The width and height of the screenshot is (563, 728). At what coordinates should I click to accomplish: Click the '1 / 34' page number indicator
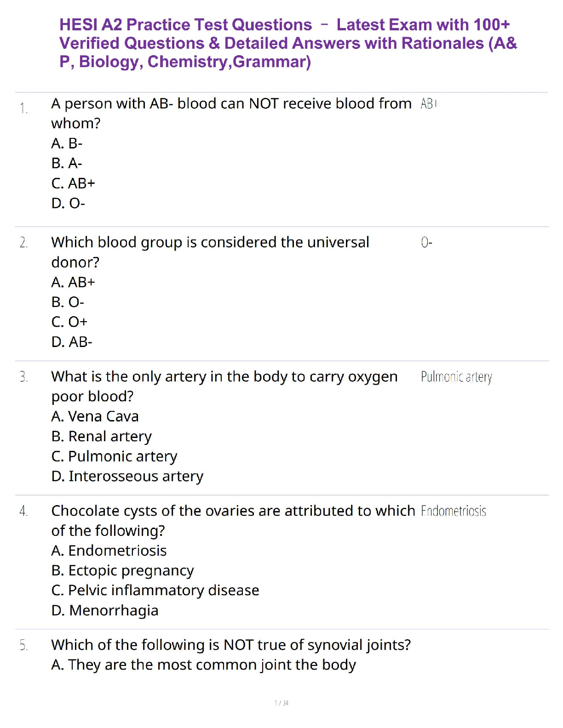click(281, 703)
